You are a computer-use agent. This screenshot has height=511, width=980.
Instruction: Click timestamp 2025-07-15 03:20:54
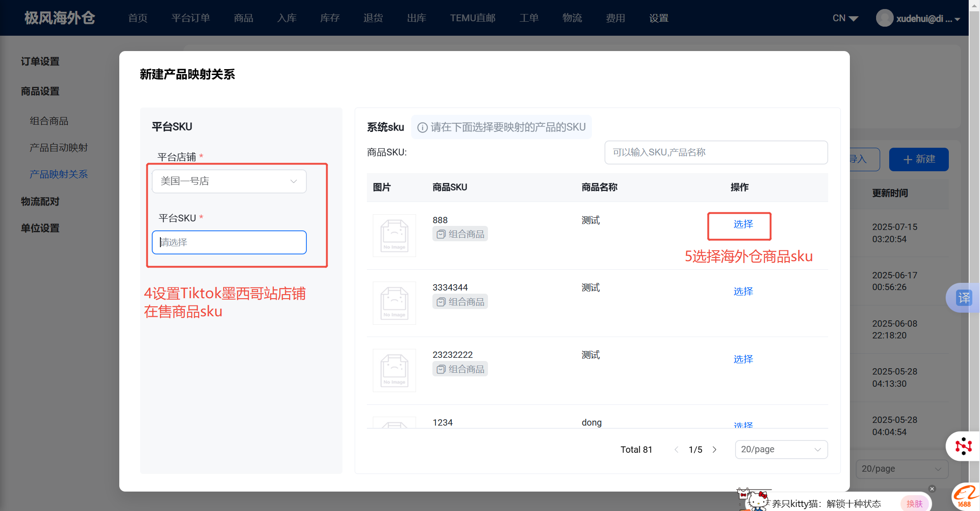[x=895, y=233]
